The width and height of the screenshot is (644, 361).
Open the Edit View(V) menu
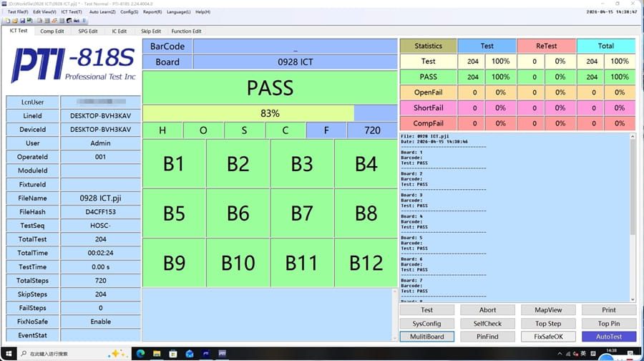pos(44,12)
